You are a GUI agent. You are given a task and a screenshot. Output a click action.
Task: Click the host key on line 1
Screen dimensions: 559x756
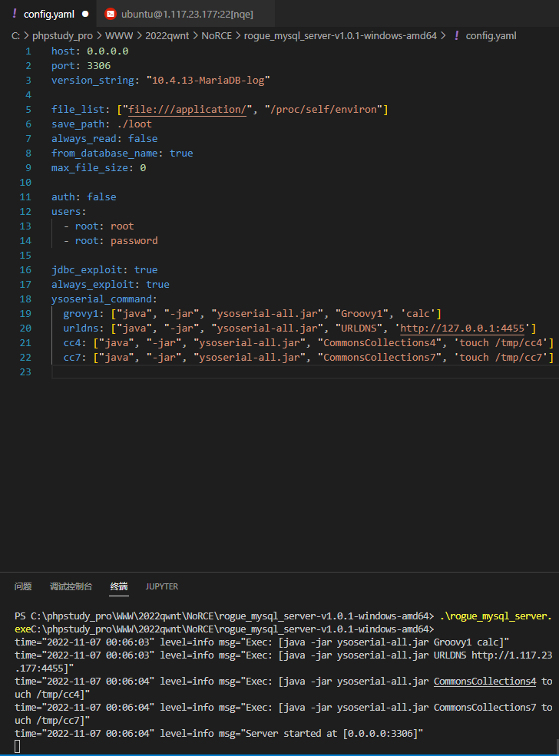click(x=63, y=51)
